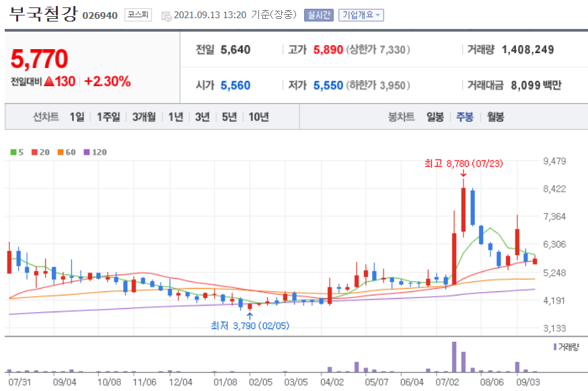Select the 10년 line chart tab
The width and height of the screenshot is (588, 391).
pos(259,117)
